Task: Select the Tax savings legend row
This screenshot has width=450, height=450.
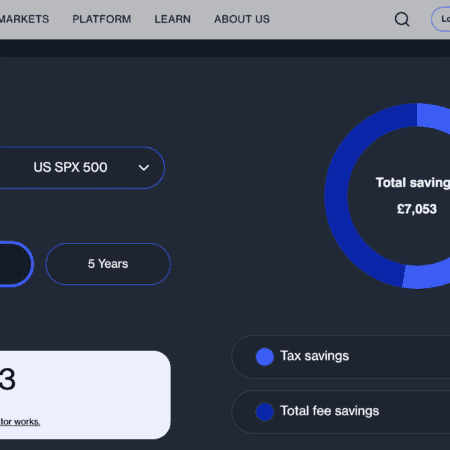Action: click(x=341, y=357)
